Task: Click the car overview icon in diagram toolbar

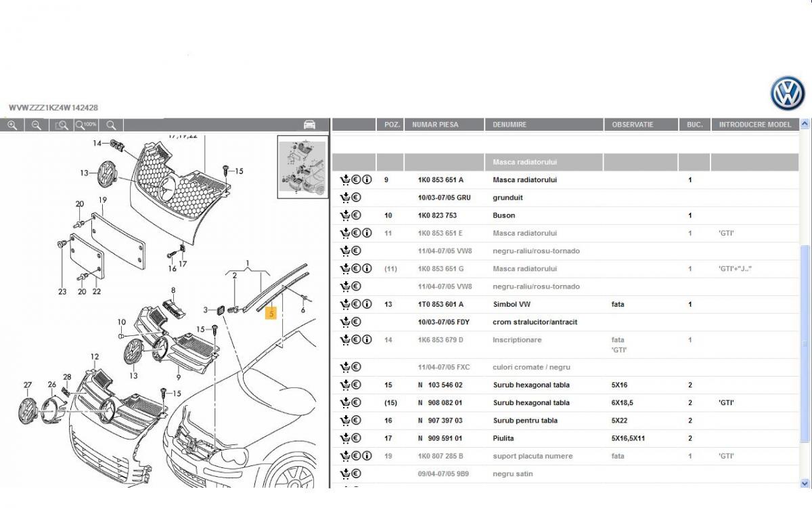Action: [309, 125]
